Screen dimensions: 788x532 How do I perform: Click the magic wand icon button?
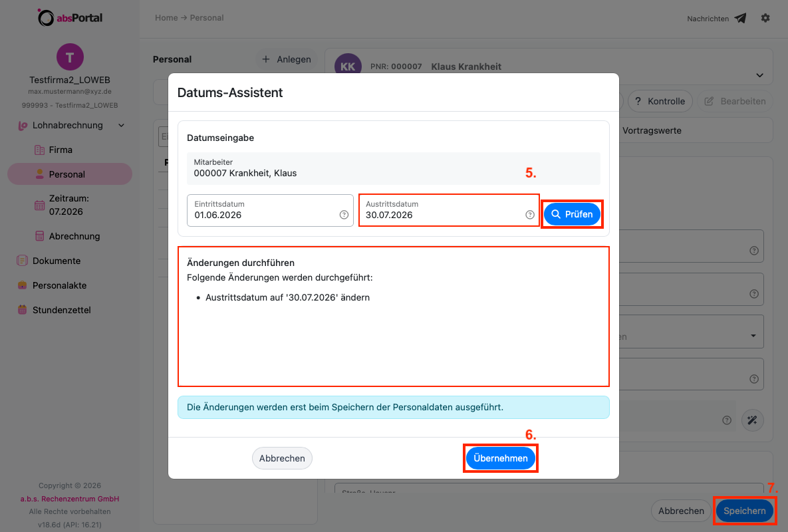[752, 420]
